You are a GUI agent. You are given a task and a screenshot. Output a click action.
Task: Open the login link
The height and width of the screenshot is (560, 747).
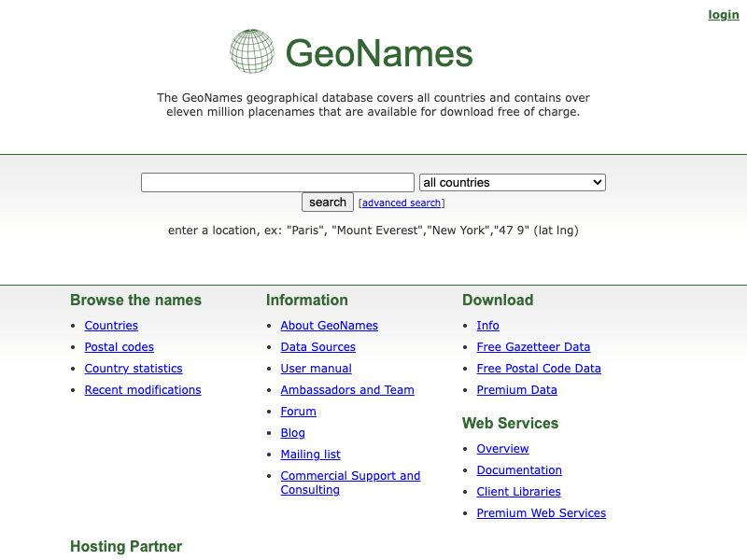(723, 15)
